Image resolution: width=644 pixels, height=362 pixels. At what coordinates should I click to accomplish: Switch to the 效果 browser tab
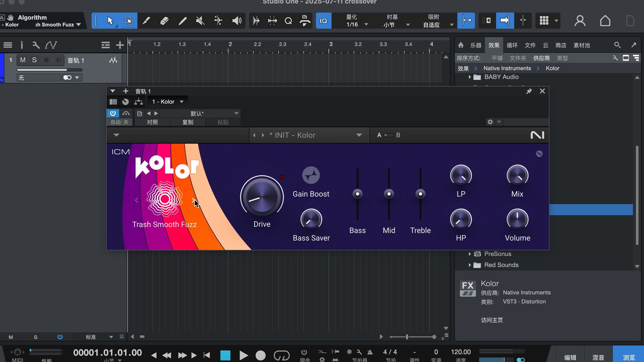(x=494, y=45)
